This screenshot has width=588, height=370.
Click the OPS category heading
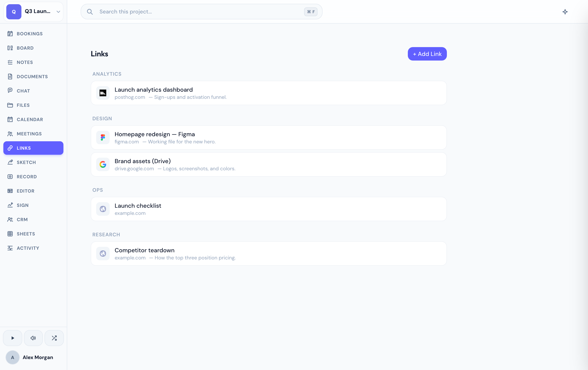click(98, 190)
